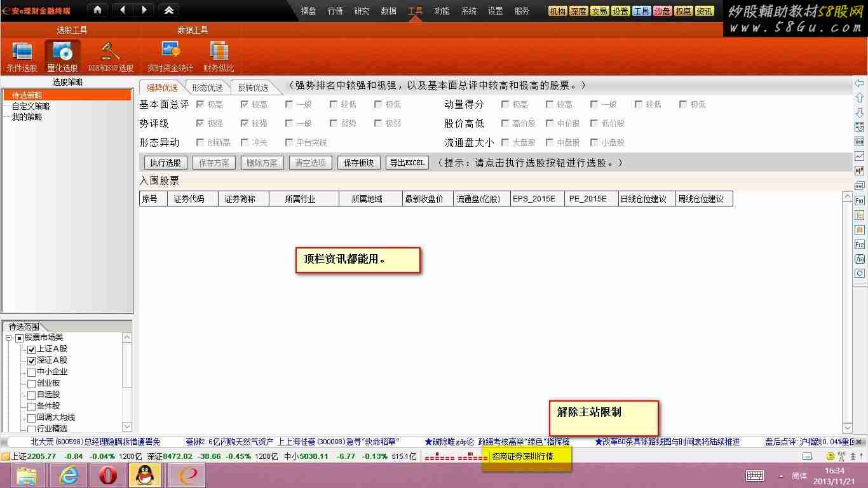Toggle 上证A股 checkbox

31,349
